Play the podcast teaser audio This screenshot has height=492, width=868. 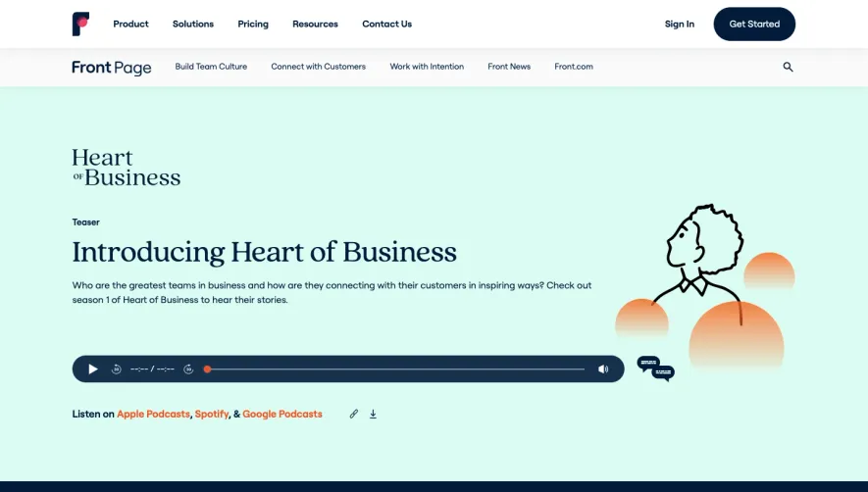tap(93, 369)
